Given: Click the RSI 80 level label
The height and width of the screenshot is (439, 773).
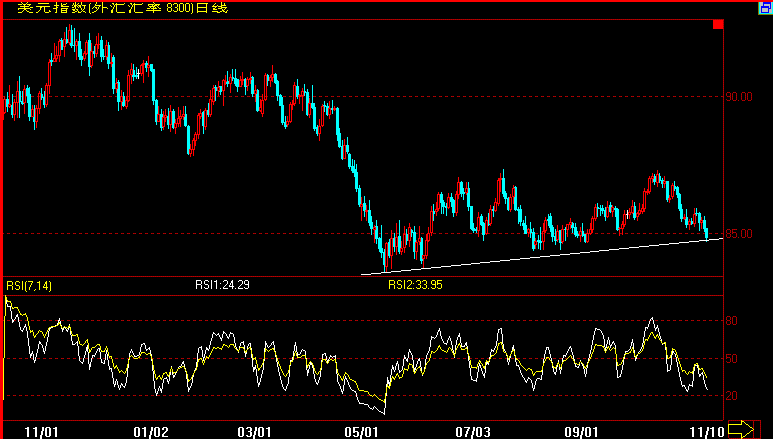Looking at the screenshot, I should point(732,321).
